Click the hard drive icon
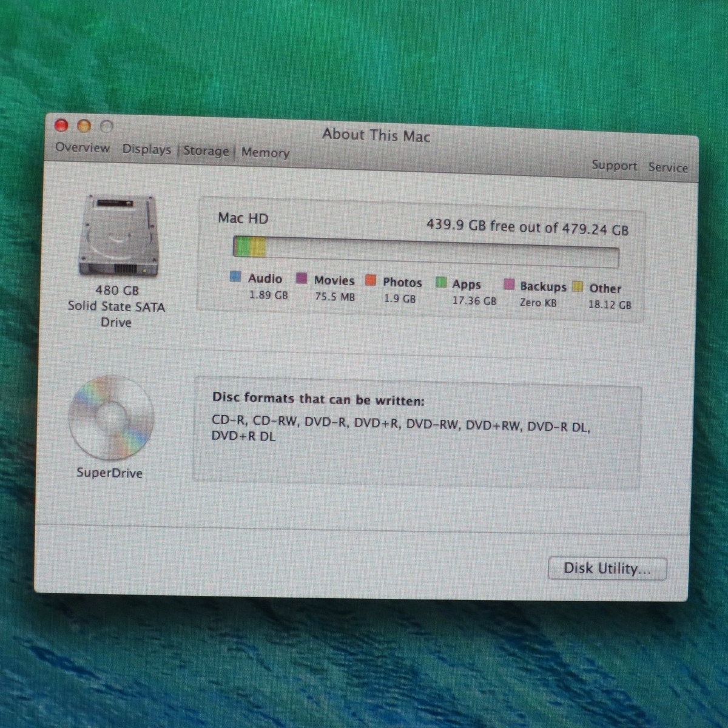The height and width of the screenshot is (728, 728). click(x=118, y=236)
